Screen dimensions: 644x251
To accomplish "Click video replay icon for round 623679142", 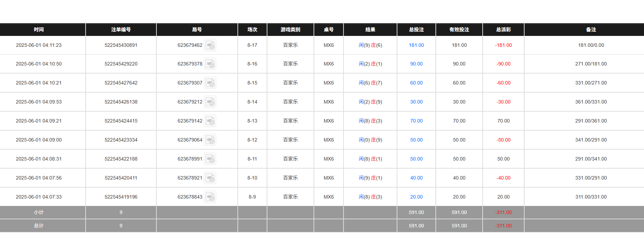I will (x=210, y=121).
